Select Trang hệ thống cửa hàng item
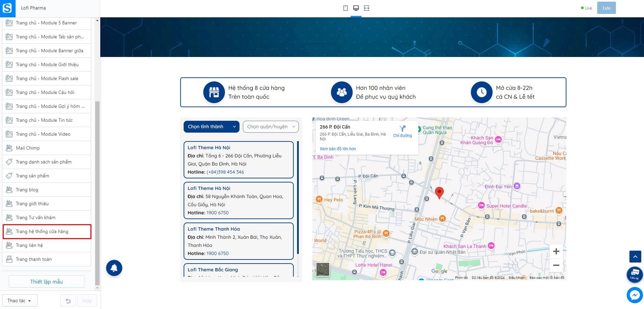This screenshot has height=309, width=644. 47,231
